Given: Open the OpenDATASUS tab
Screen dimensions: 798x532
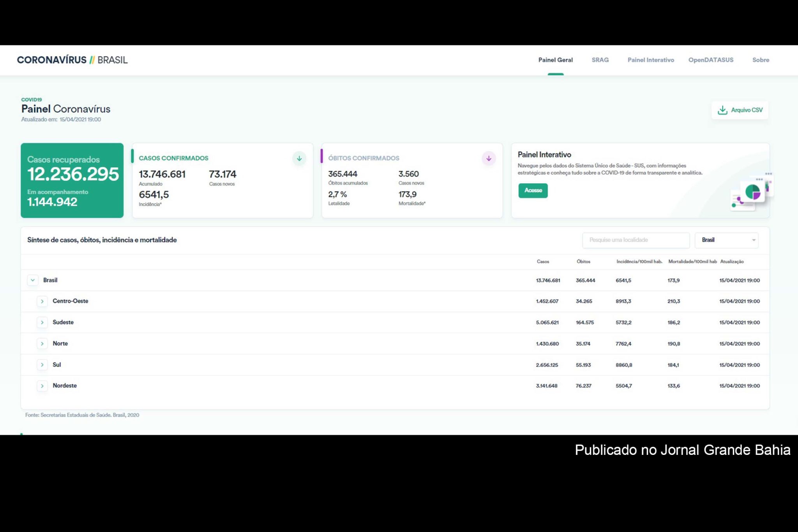Looking at the screenshot, I should [x=711, y=60].
